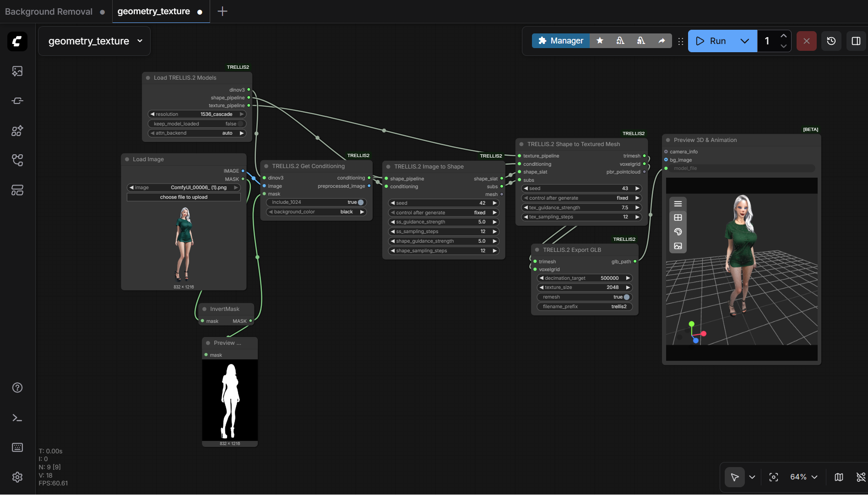Switch to the Background Removal tab
The image size is (868, 495).
(x=48, y=11)
